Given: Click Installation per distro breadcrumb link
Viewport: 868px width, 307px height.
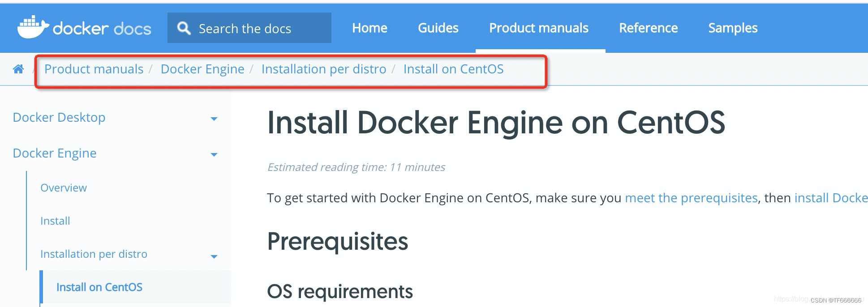Looking at the screenshot, I should coord(324,69).
